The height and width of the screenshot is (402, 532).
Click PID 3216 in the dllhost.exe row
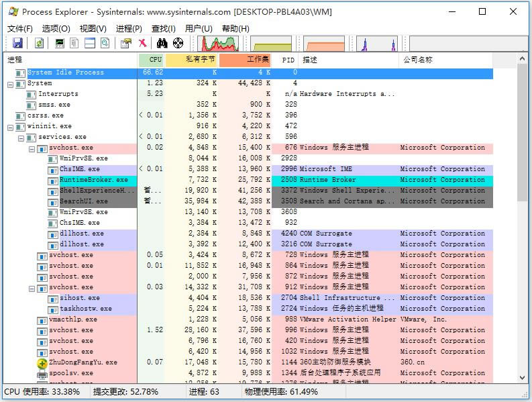[x=289, y=244]
